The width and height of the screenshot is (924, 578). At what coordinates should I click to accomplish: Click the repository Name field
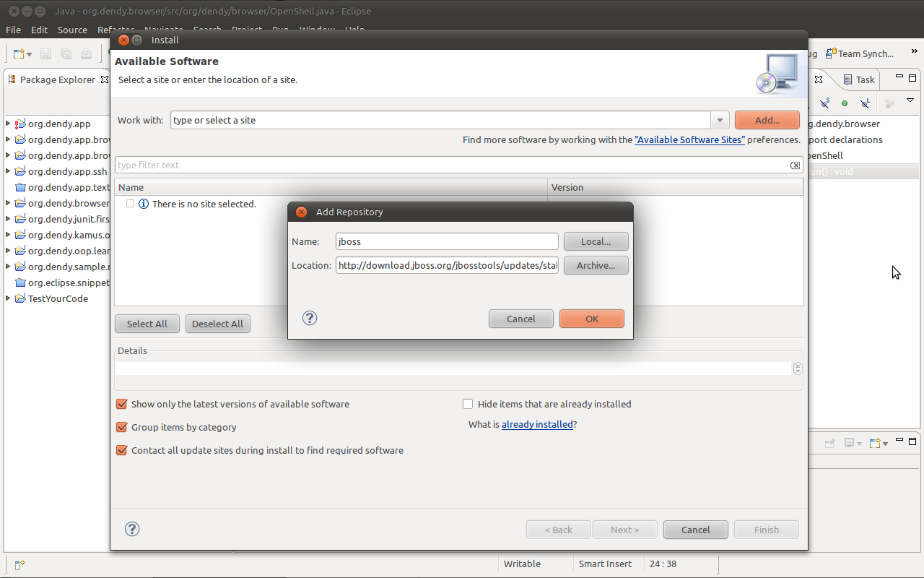pyautogui.click(x=447, y=241)
